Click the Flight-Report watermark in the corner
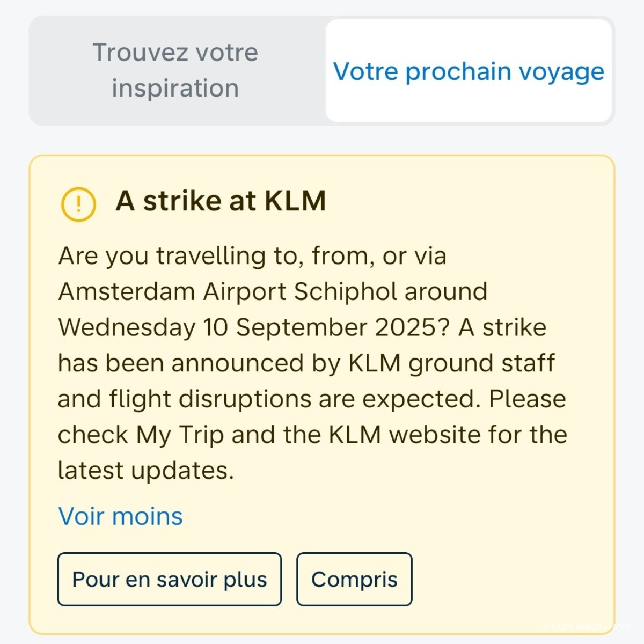Screen dimensions: 644x644 click(x=587, y=626)
